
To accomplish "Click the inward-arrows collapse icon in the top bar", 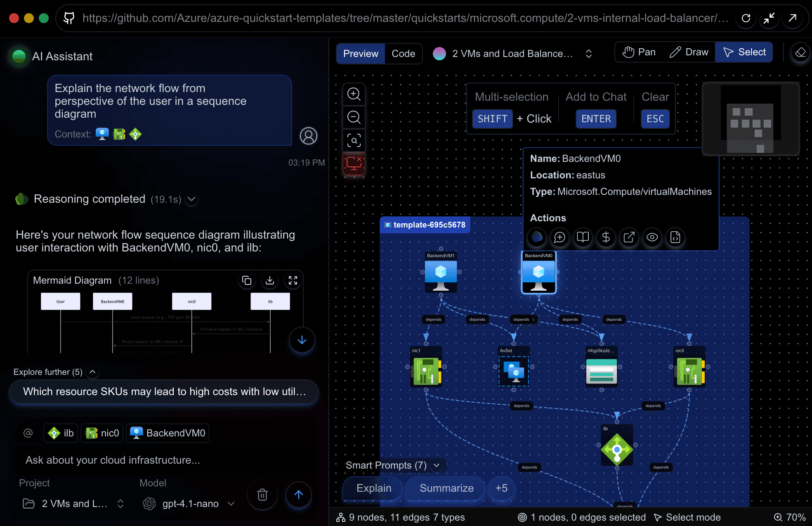I will pyautogui.click(x=769, y=18).
